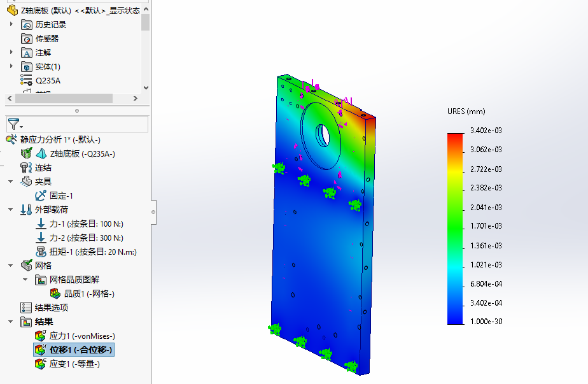Click horizontal scrollbar left arrow
This screenshot has height=384, width=588.
pyautogui.click(x=10, y=98)
